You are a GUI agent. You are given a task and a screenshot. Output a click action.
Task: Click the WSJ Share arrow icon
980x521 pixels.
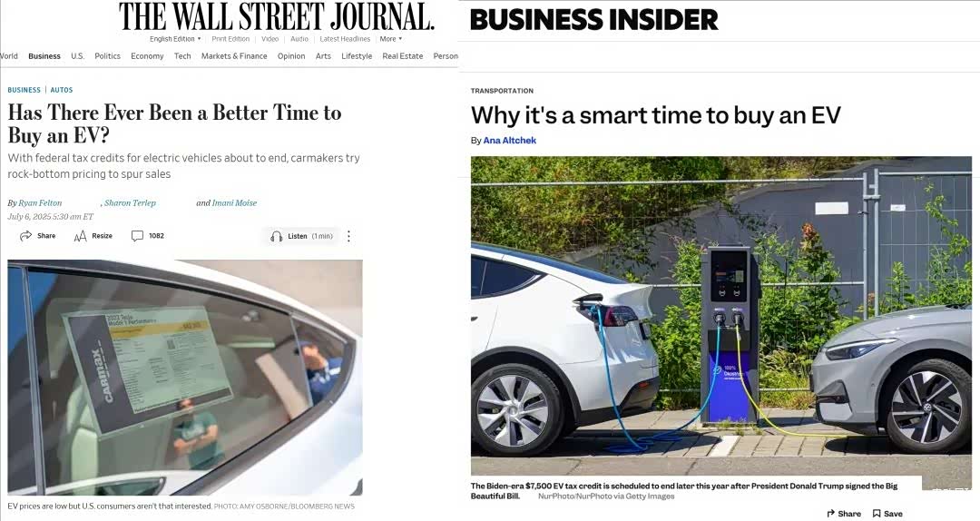25,236
